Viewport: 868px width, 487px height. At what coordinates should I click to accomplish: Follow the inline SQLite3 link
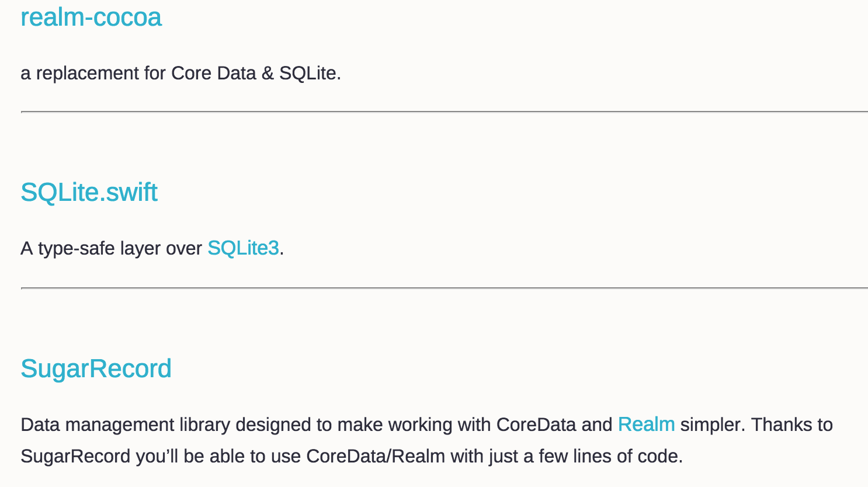pos(243,248)
